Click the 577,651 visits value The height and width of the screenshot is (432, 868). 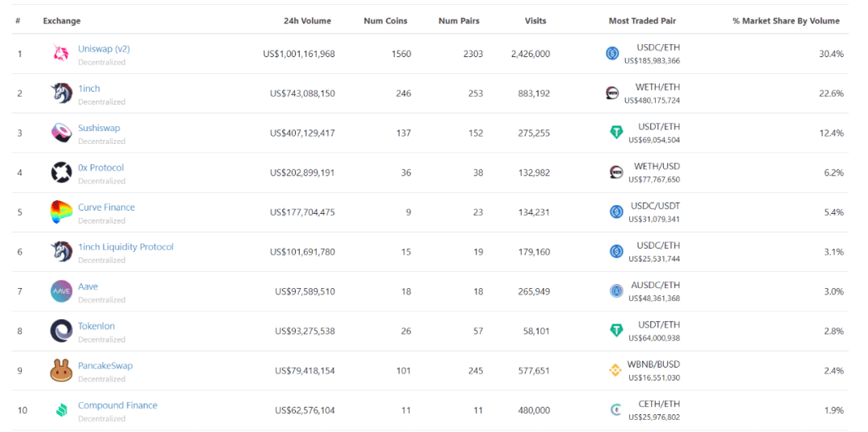[534, 371]
